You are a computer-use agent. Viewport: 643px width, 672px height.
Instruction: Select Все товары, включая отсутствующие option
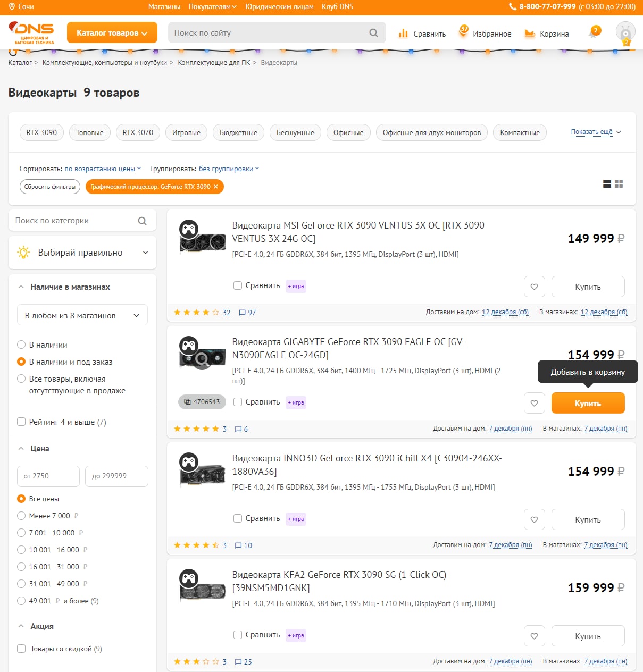(x=21, y=379)
